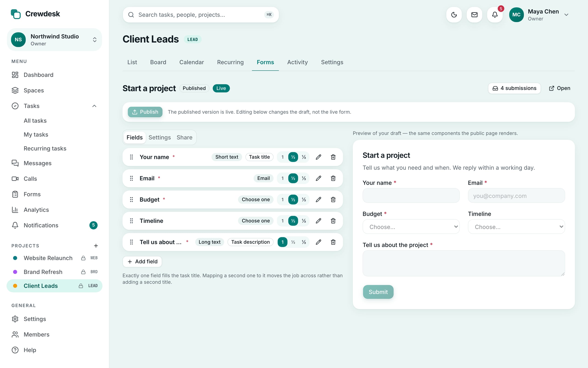Edit the Budget field pencil
588x368 pixels.
pyautogui.click(x=319, y=200)
